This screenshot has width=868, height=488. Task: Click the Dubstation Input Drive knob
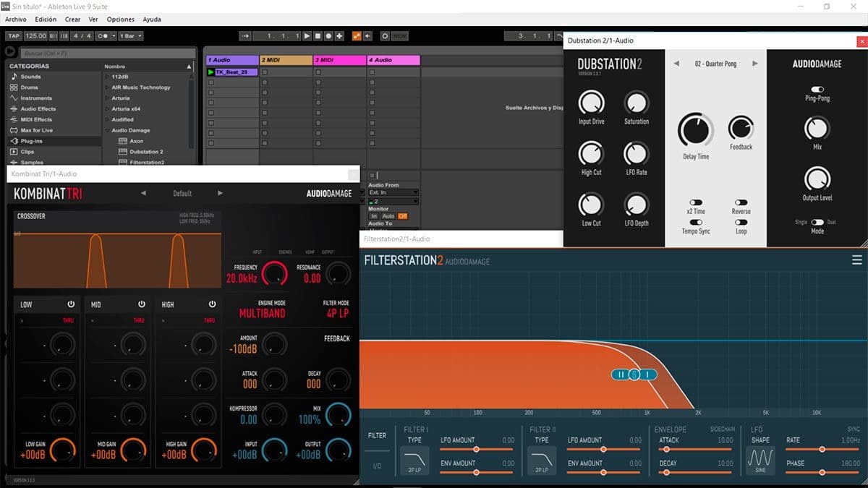click(591, 103)
